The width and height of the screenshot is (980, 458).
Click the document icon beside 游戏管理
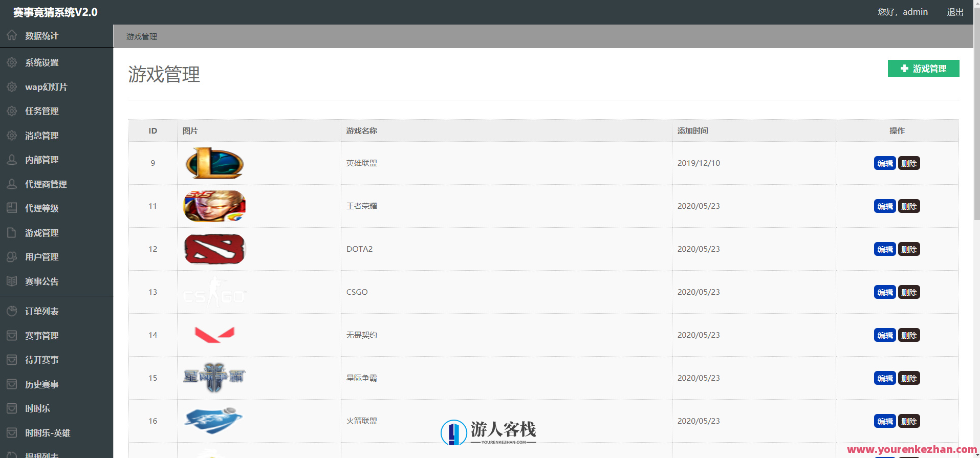coord(12,233)
